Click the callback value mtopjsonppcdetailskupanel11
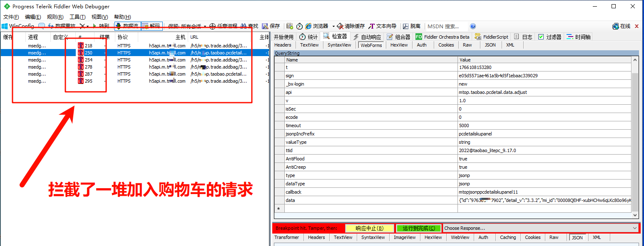The height and width of the screenshot is (246, 644). click(488, 192)
